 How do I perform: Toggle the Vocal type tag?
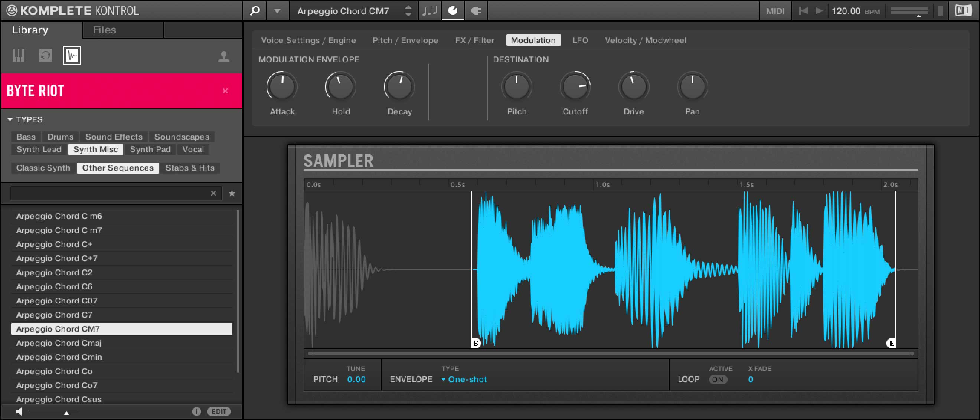pyautogui.click(x=193, y=150)
